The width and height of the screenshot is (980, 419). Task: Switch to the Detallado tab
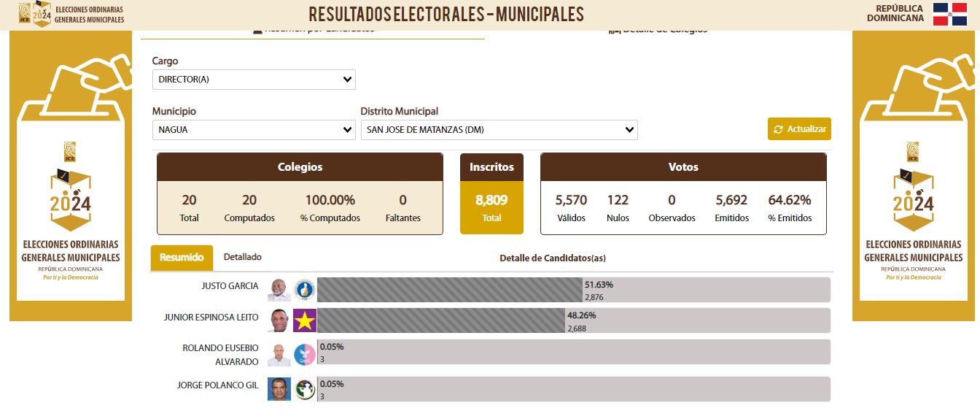[242, 257]
